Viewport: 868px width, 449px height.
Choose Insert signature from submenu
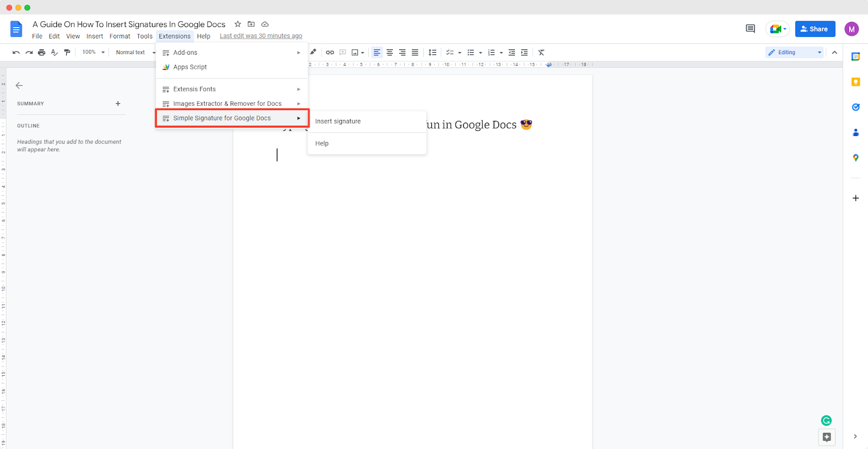tap(367, 121)
